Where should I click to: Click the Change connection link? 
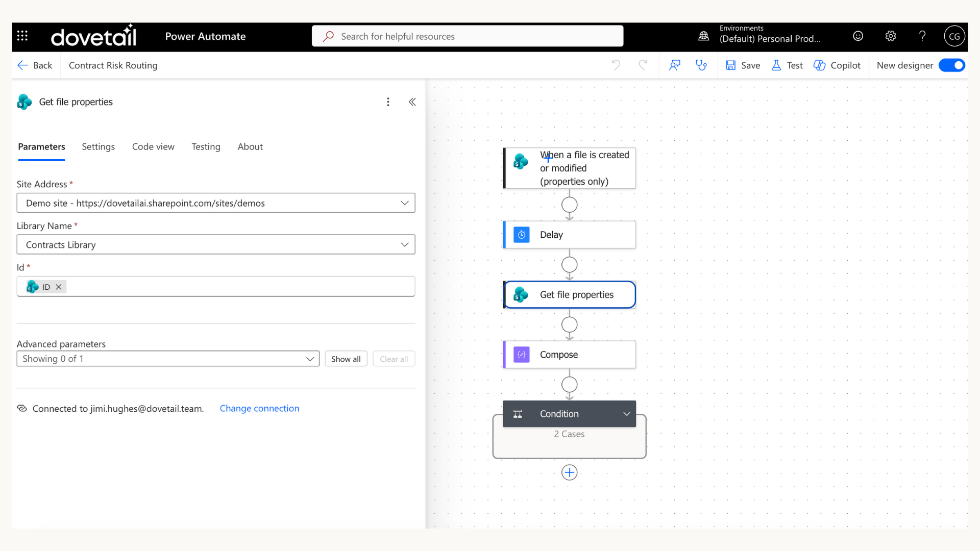pos(259,408)
